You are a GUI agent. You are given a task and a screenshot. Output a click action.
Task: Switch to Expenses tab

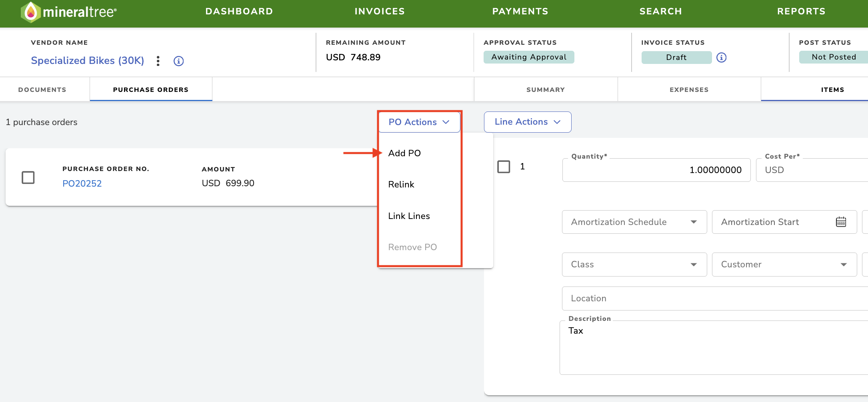(x=689, y=90)
